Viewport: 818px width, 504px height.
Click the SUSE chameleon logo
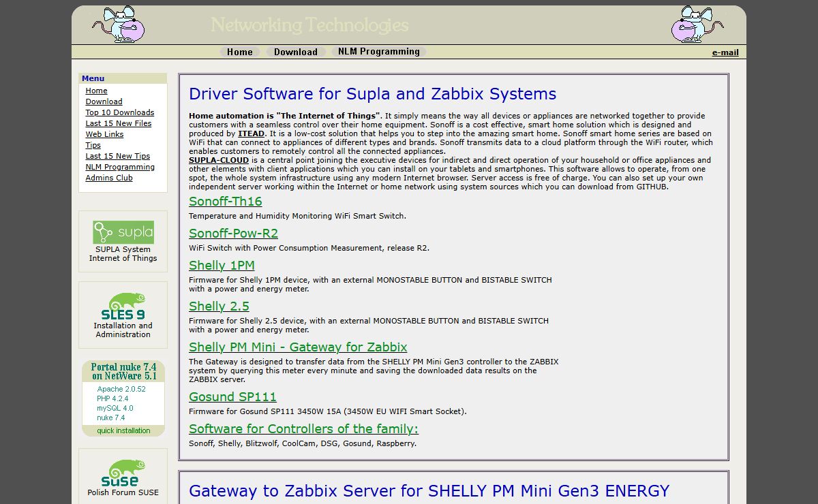point(123,473)
